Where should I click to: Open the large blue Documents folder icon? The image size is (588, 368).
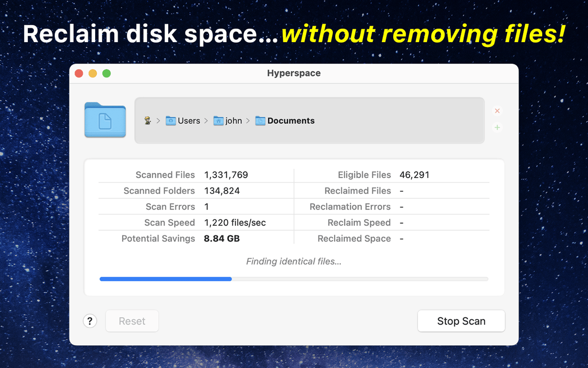[x=105, y=120]
